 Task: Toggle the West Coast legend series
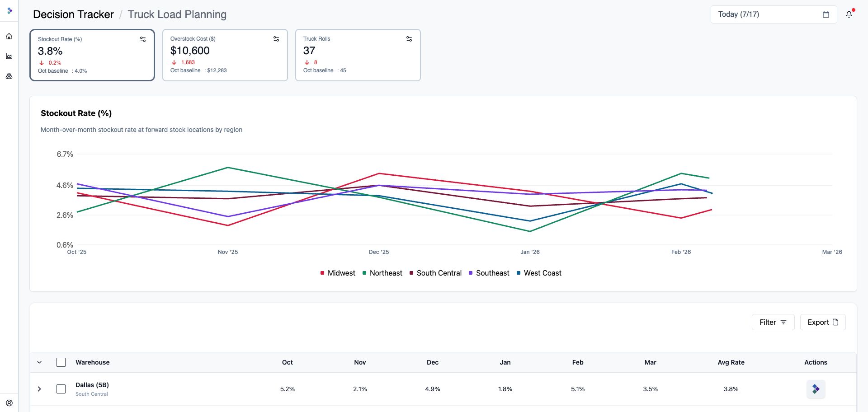(539, 273)
